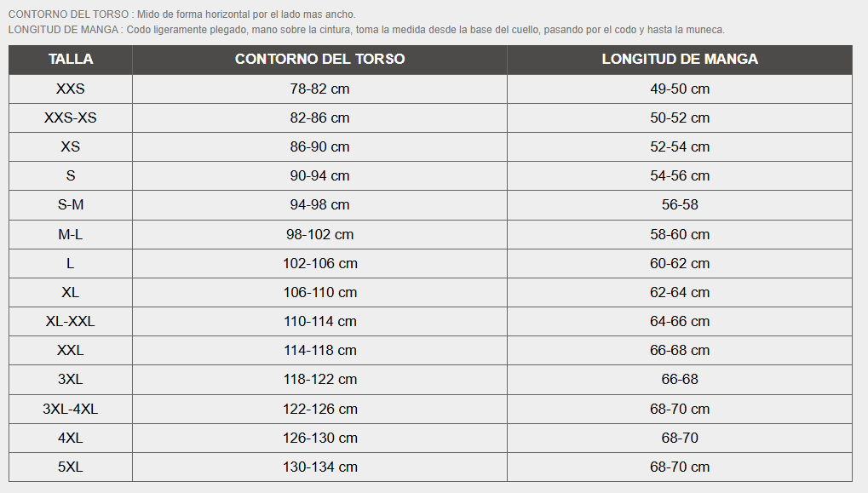Click the 90-94 cm torso value
Image resolution: width=868 pixels, height=493 pixels.
tap(319, 176)
